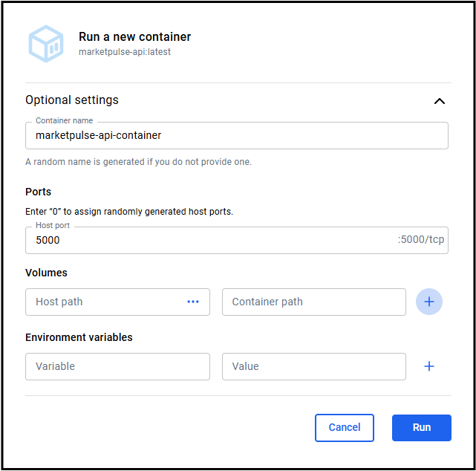Cancel the new container dialog
The image size is (476, 471).
click(x=345, y=427)
